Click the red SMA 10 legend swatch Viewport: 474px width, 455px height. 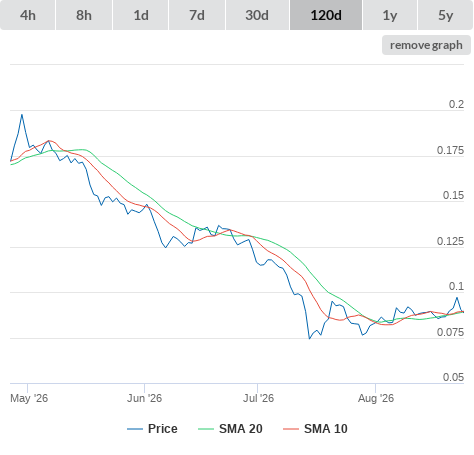point(291,429)
